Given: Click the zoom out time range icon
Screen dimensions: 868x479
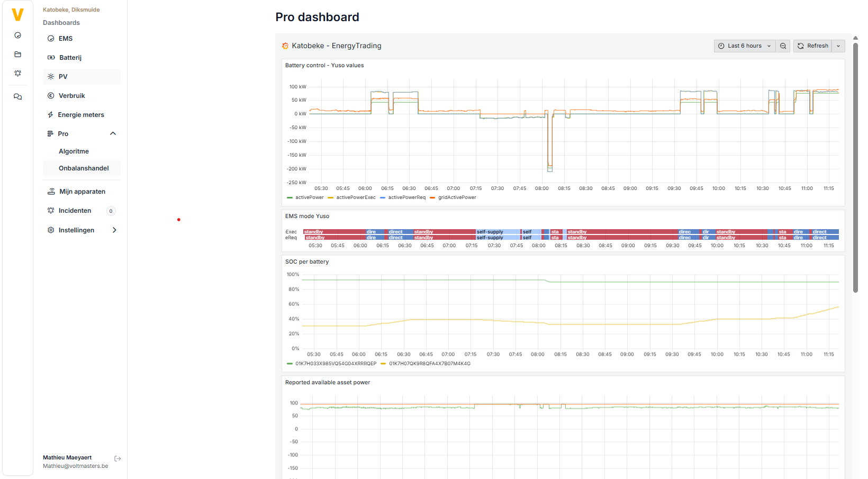Looking at the screenshot, I should point(783,46).
